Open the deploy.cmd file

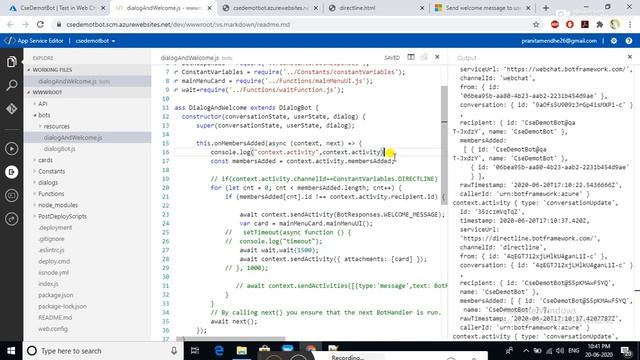point(54,261)
